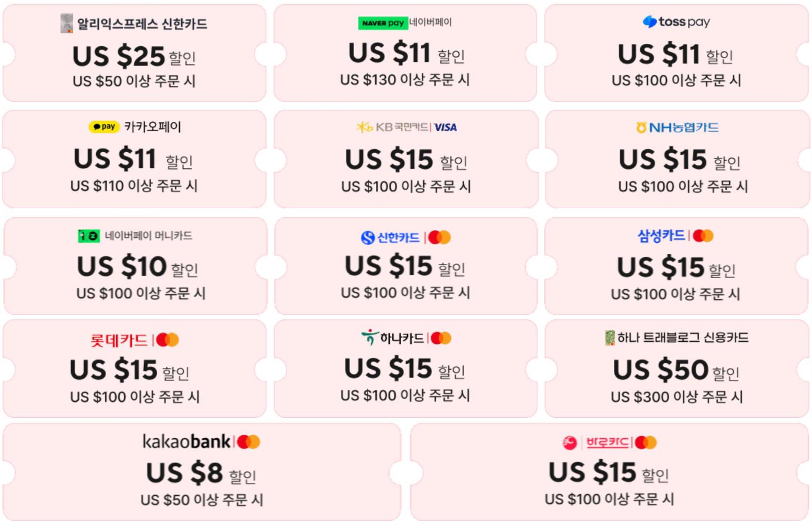Click the Naver Pay green logo

click(383, 23)
